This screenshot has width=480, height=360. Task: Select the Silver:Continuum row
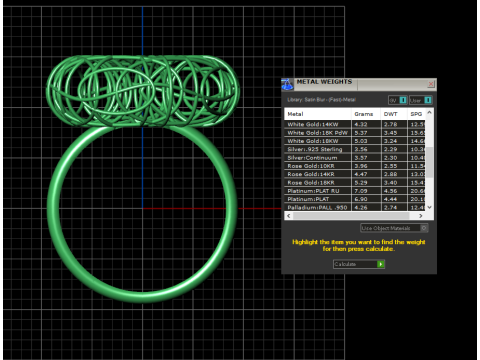(x=355, y=158)
